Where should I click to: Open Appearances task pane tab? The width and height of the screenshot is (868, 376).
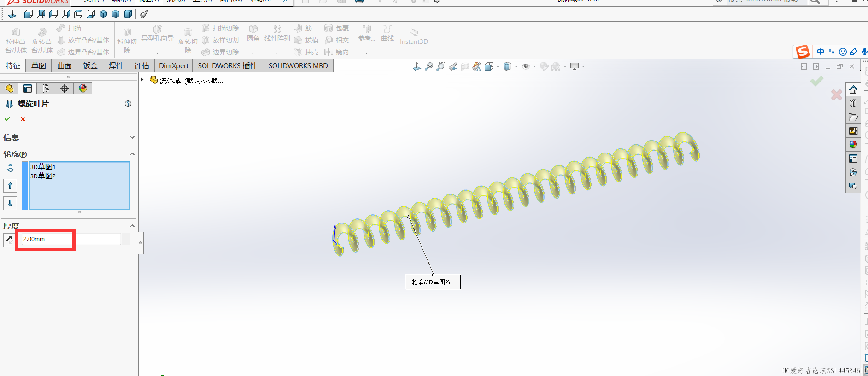[853, 145]
